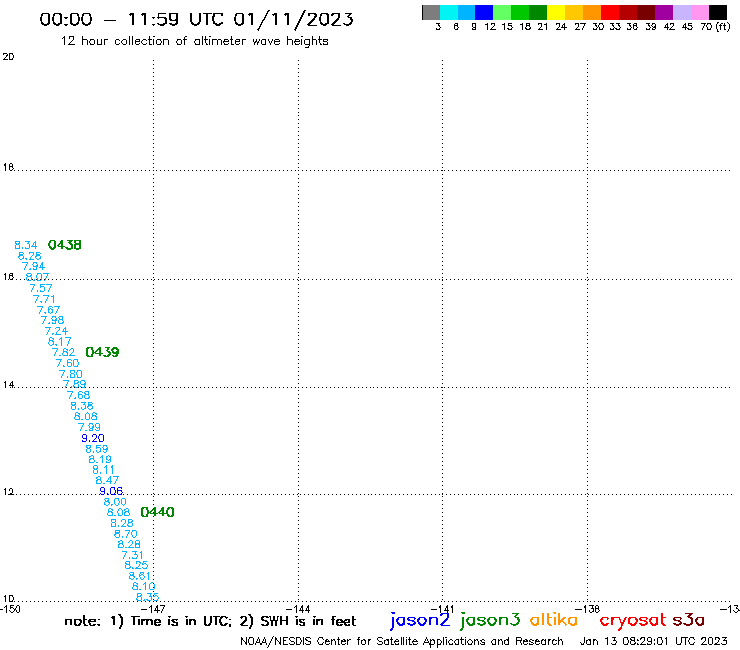The height and width of the screenshot is (650, 740).
Task: Click the NOAA/NESDIS Center credit line
Action: pos(402,641)
